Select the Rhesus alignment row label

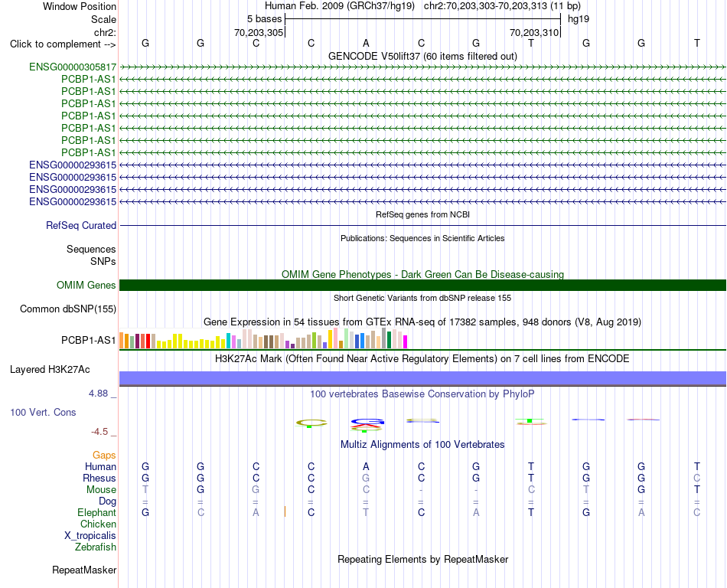tap(99, 478)
